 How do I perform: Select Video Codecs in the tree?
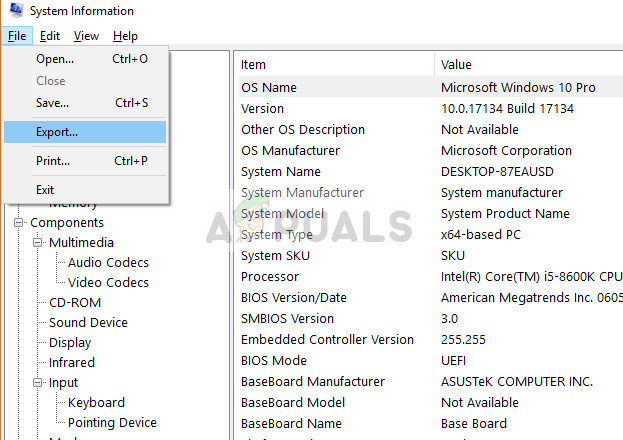point(108,283)
